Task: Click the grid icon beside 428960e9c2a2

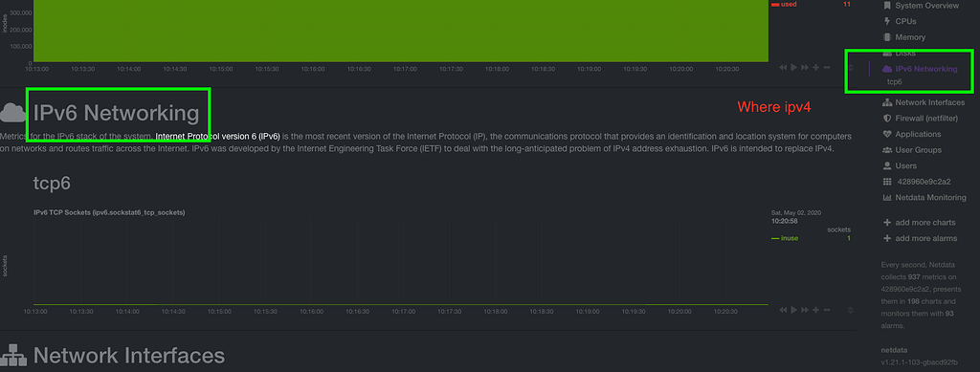Action: click(887, 183)
